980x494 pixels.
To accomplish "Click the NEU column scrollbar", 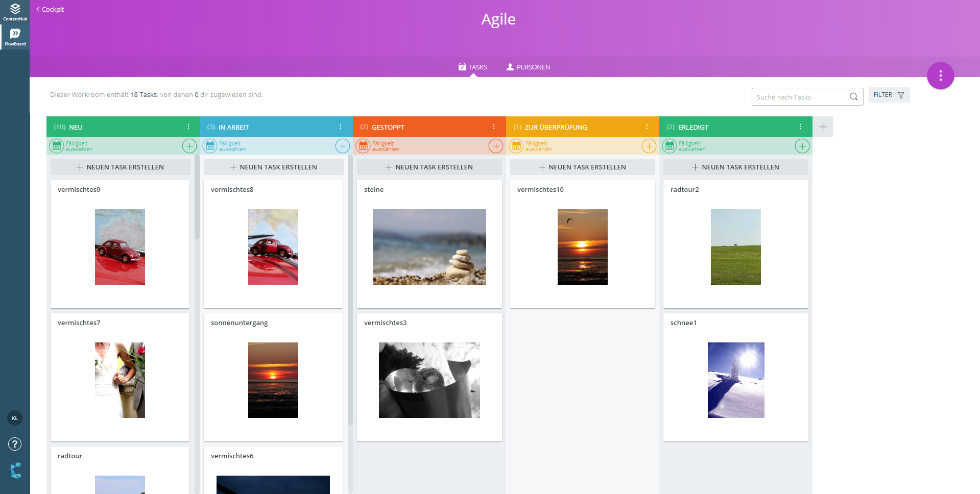I will 197,197.
